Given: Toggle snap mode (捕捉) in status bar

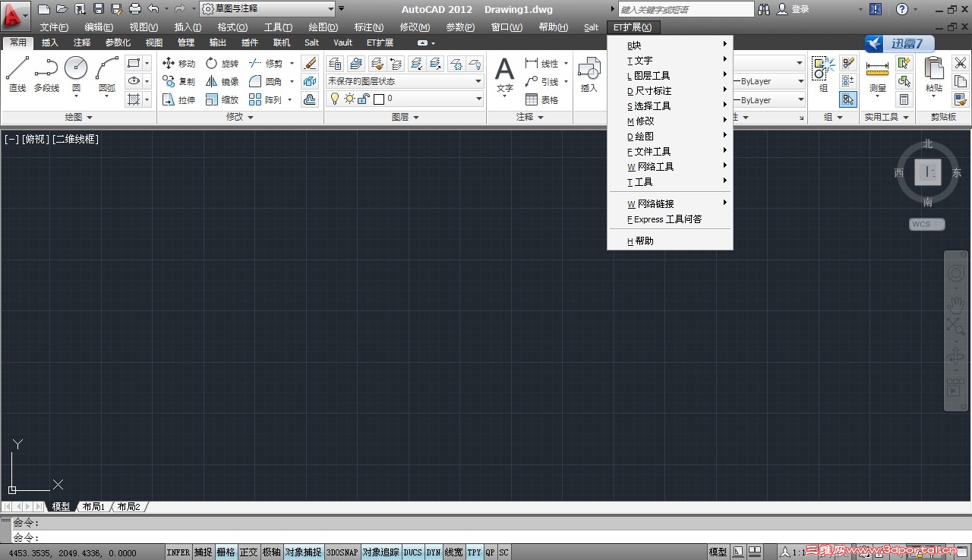Looking at the screenshot, I should (203, 552).
